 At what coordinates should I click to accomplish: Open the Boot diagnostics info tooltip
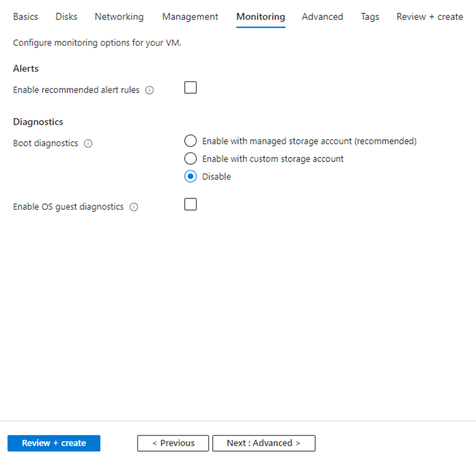pyautogui.click(x=88, y=143)
